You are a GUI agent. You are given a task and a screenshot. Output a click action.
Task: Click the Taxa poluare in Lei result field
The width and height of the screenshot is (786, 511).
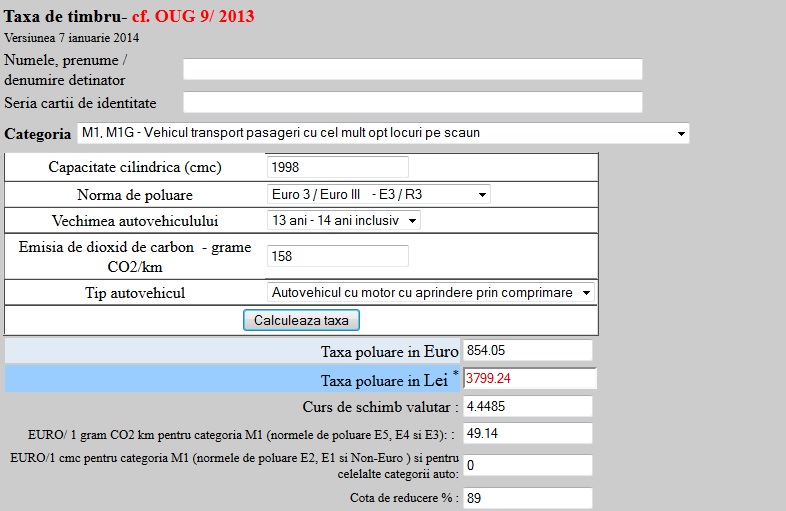click(x=530, y=379)
